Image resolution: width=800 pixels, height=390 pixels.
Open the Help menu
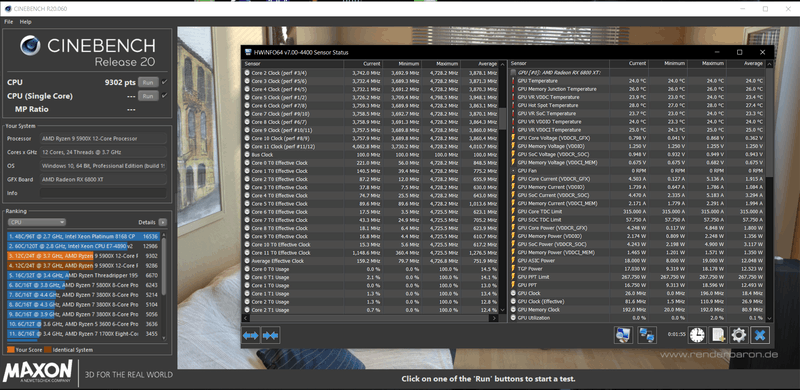[26, 22]
